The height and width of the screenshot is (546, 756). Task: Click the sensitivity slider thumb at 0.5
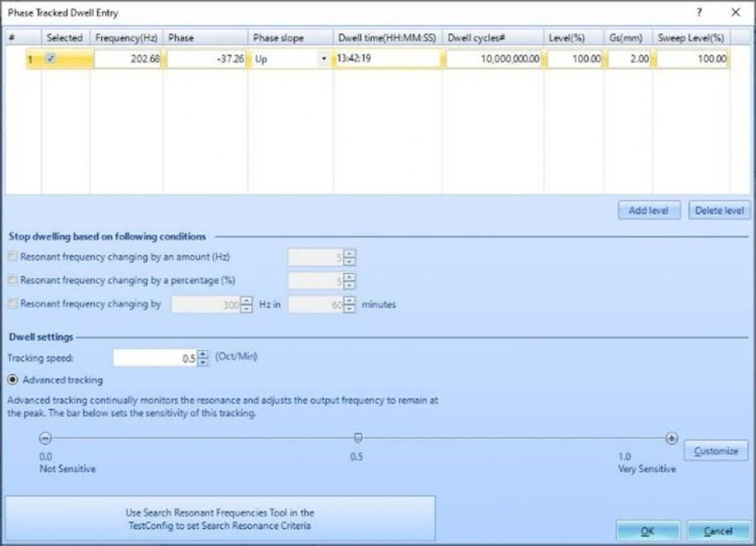point(358,438)
